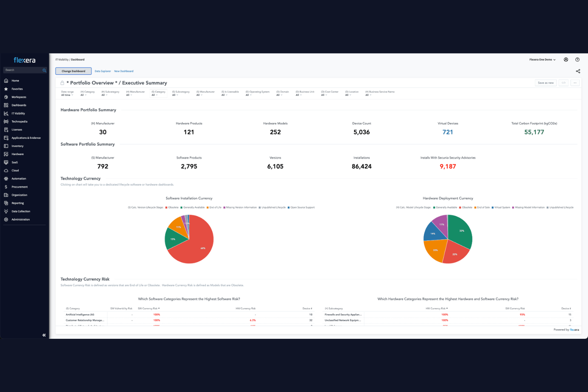The image size is (588, 392).
Task: Open the three-dots more options menu
Action: coord(575,83)
